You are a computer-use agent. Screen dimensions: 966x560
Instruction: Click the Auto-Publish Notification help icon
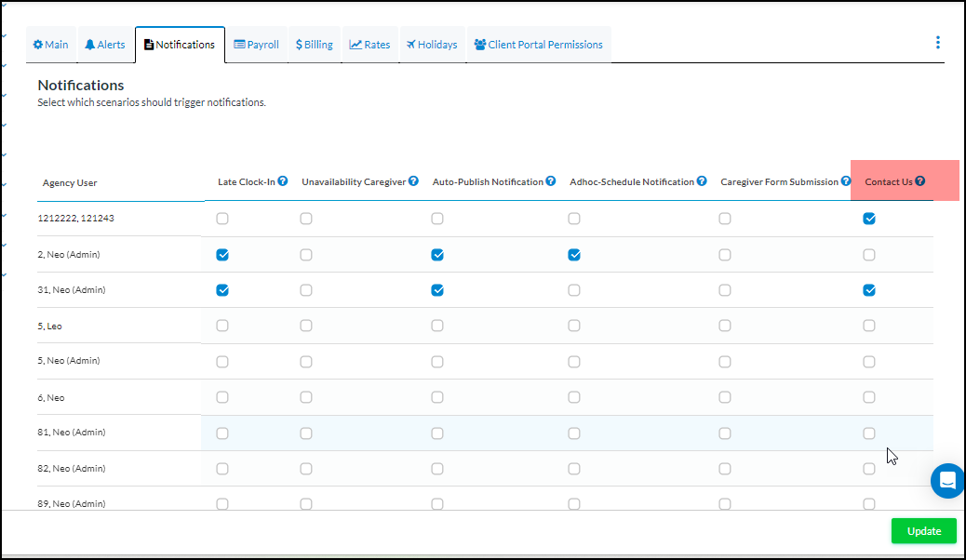pyautogui.click(x=551, y=180)
